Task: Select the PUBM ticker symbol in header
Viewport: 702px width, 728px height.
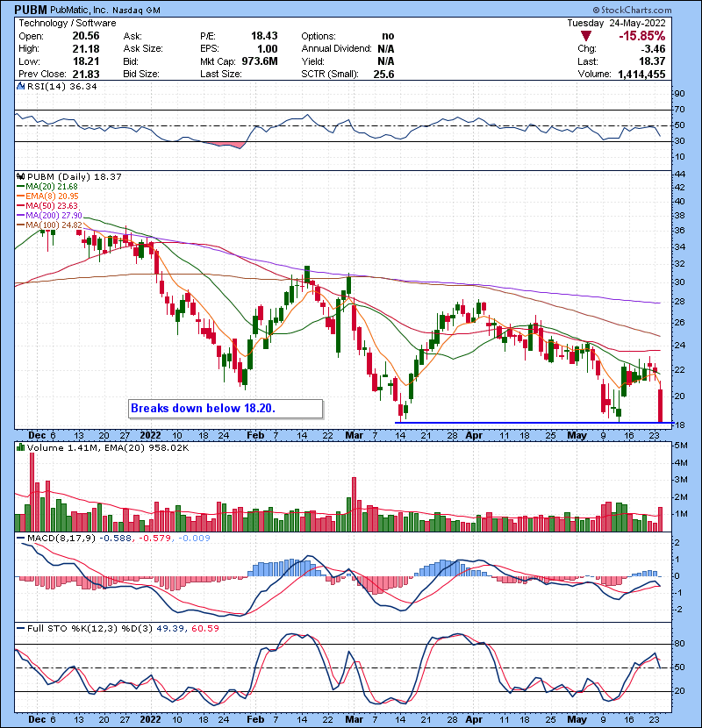Action: 30,10
